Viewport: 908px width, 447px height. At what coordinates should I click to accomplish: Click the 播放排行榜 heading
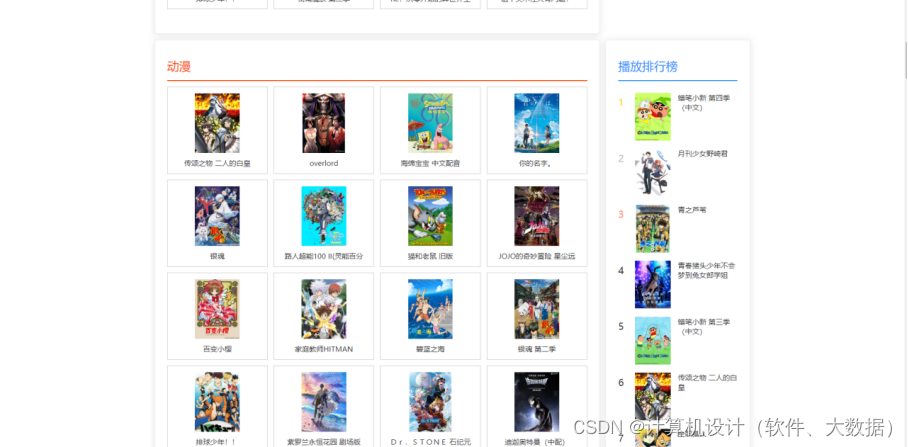[647, 67]
